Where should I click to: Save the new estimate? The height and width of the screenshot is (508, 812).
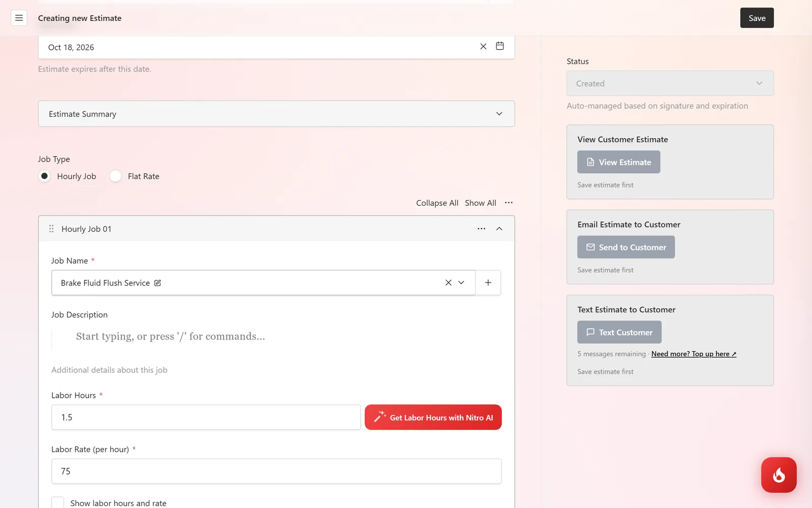[x=757, y=18]
